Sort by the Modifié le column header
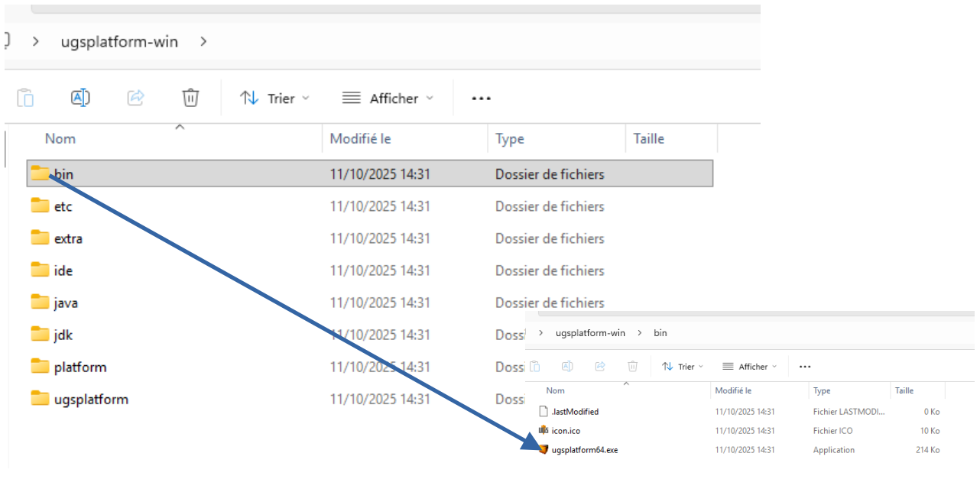Viewport: 980px width, 492px height. click(x=360, y=138)
